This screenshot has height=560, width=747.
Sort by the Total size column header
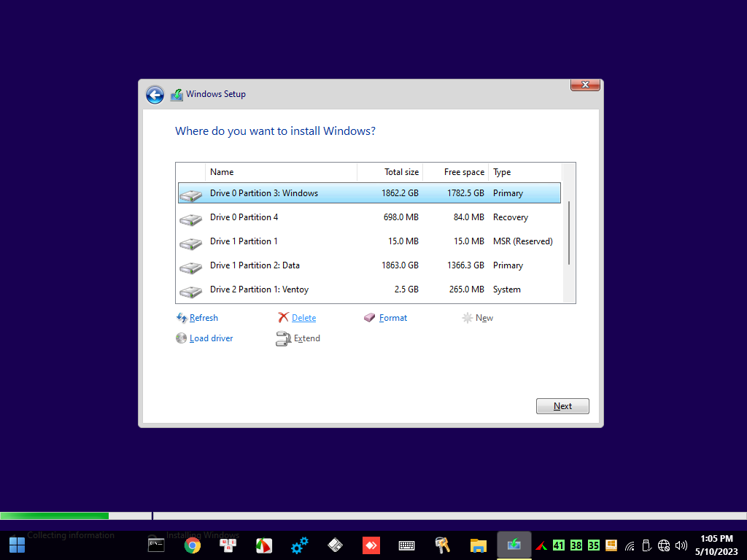pos(390,172)
